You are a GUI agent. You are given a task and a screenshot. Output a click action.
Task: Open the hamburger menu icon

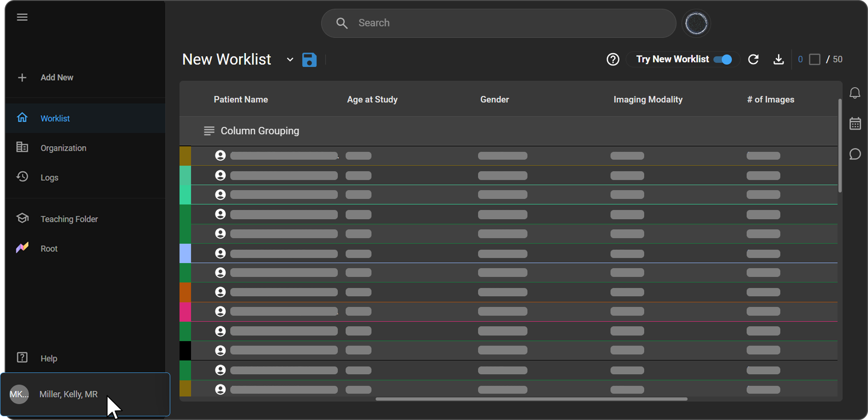coord(22,17)
